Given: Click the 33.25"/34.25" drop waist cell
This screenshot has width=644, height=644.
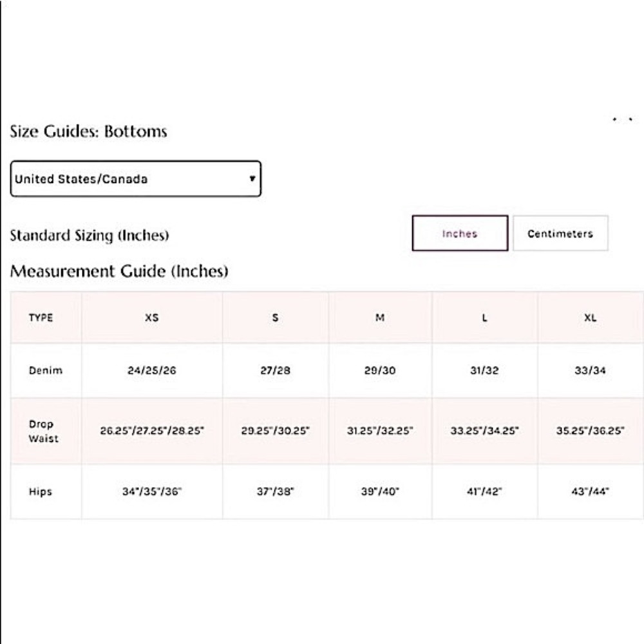Looking at the screenshot, I should tap(485, 431).
